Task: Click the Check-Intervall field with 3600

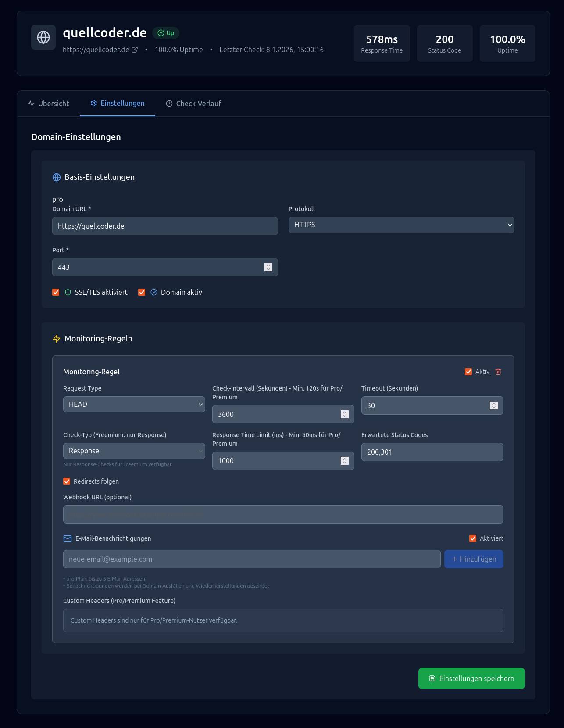Action: [283, 414]
